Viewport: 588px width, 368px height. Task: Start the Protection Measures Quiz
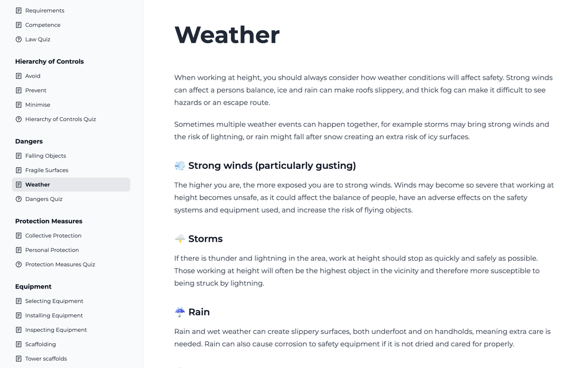[x=60, y=264]
